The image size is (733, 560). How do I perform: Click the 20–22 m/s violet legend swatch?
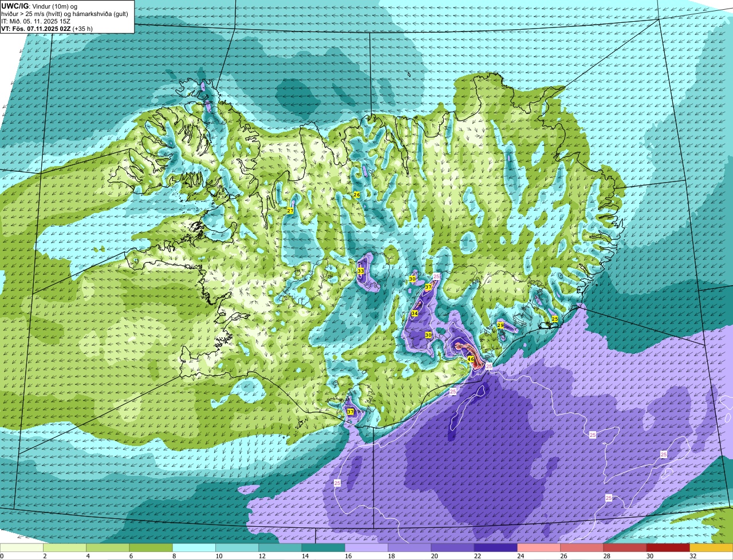(453, 548)
